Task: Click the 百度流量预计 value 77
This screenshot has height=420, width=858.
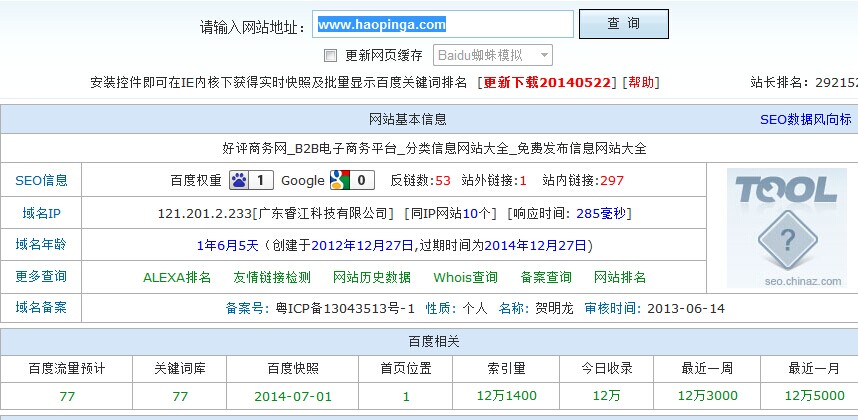Action: pos(67,396)
